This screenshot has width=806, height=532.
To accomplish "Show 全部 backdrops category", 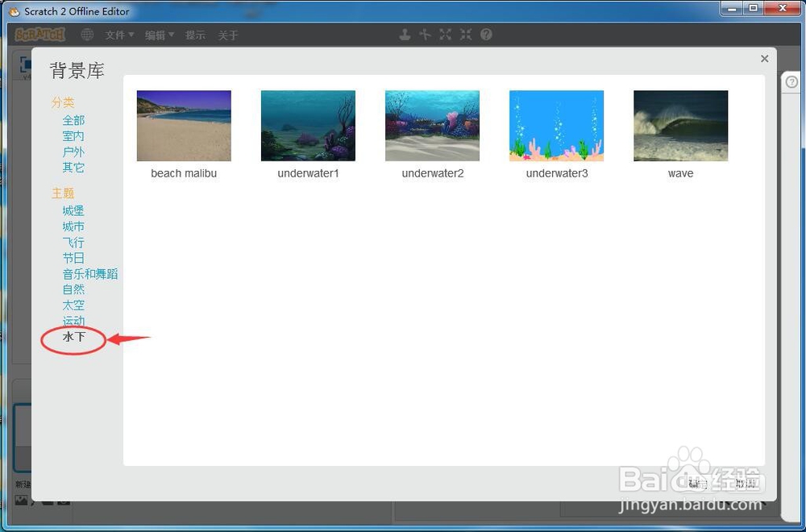I will point(73,120).
